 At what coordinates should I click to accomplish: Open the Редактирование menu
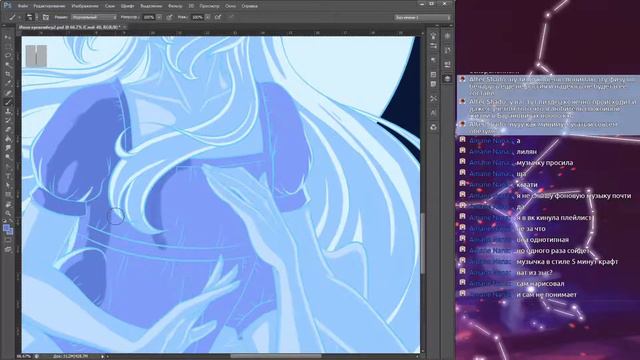coord(49,6)
